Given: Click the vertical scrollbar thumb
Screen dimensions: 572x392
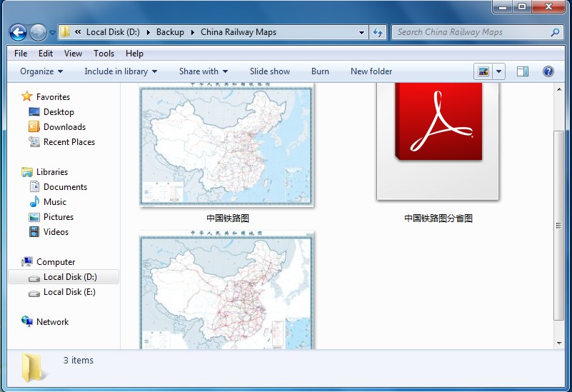Looking at the screenshot, I should 558,225.
